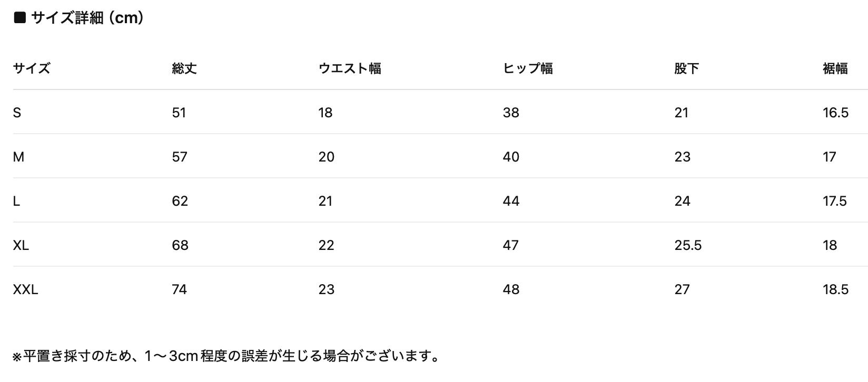Click the 57 total length for M

pyautogui.click(x=179, y=157)
